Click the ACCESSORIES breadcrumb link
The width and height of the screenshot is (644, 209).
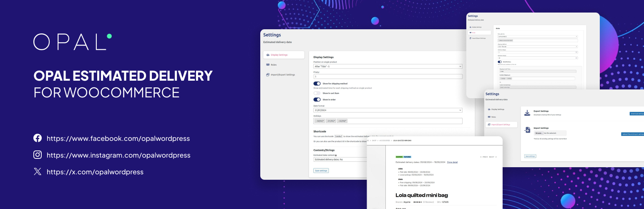[385, 140]
